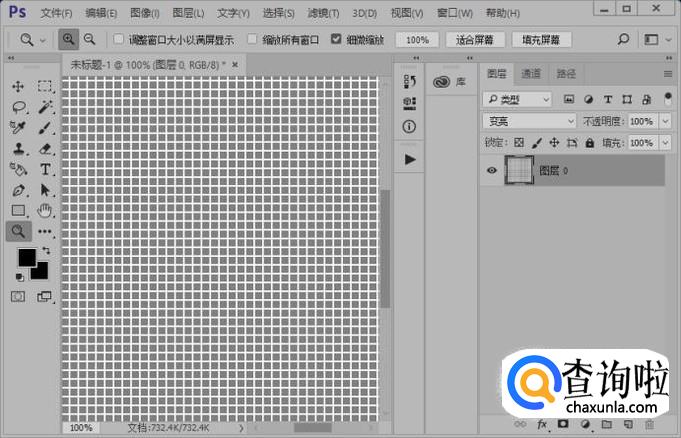
Task: Pick the Magic Wand tool
Action: (x=45, y=107)
